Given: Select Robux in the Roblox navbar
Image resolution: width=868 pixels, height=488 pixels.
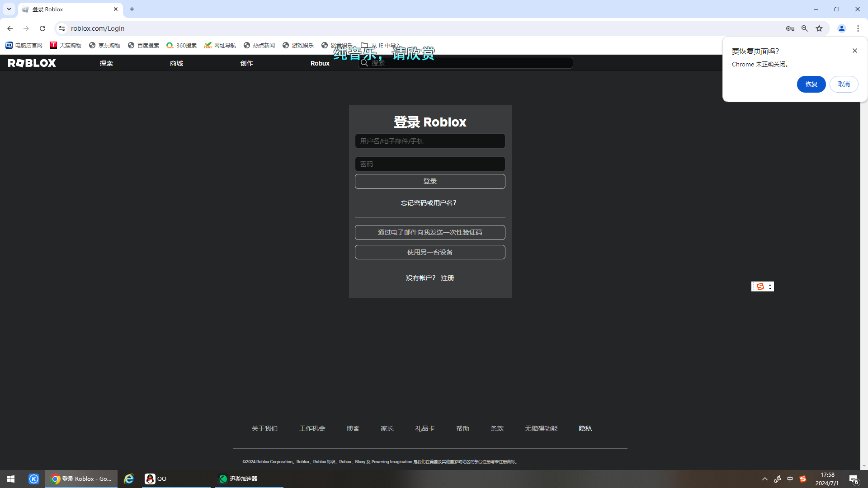Looking at the screenshot, I should (320, 63).
